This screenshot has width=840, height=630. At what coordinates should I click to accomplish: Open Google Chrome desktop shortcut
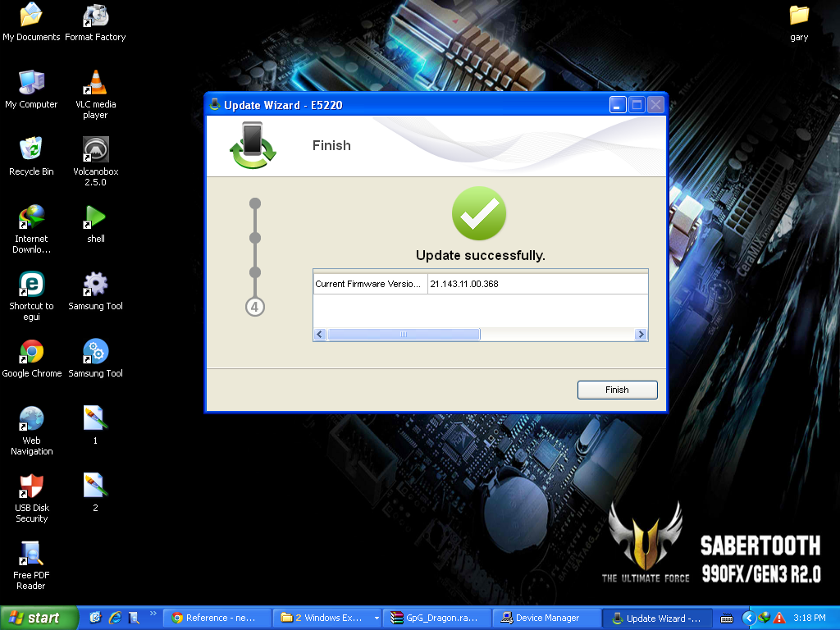pyautogui.click(x=31, y=351)
